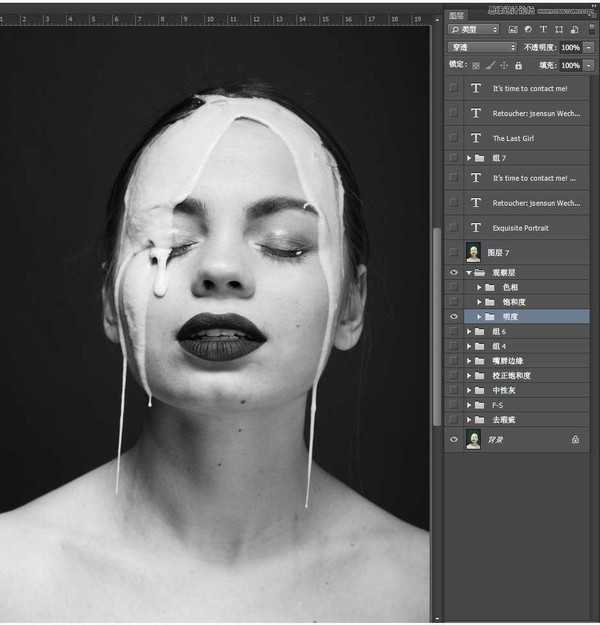Screen dimensions: 600x625
Task: Open the opacity slider arrow
Action: [587, 47]
